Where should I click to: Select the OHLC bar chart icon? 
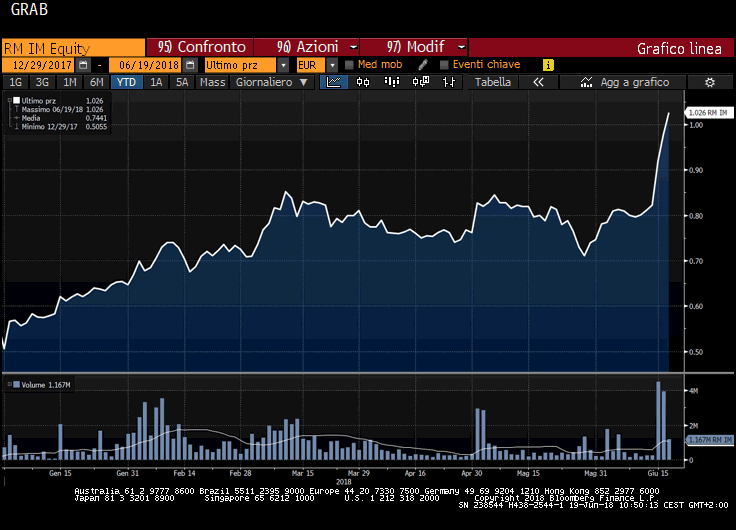[449, 82]
